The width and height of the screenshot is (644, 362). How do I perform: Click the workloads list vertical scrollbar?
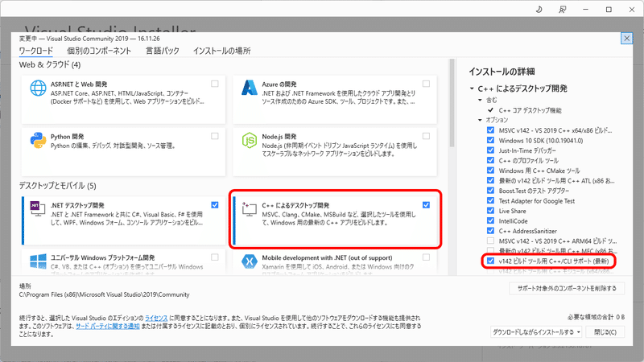(452, 103)
